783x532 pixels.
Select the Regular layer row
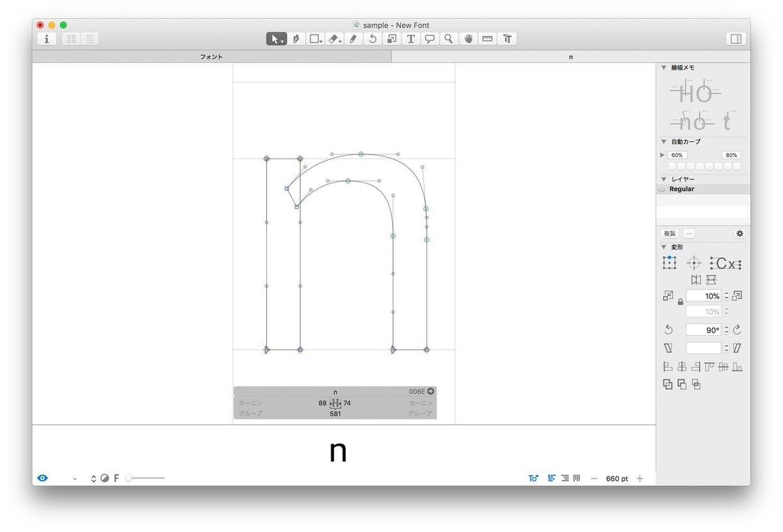(703, 189)
